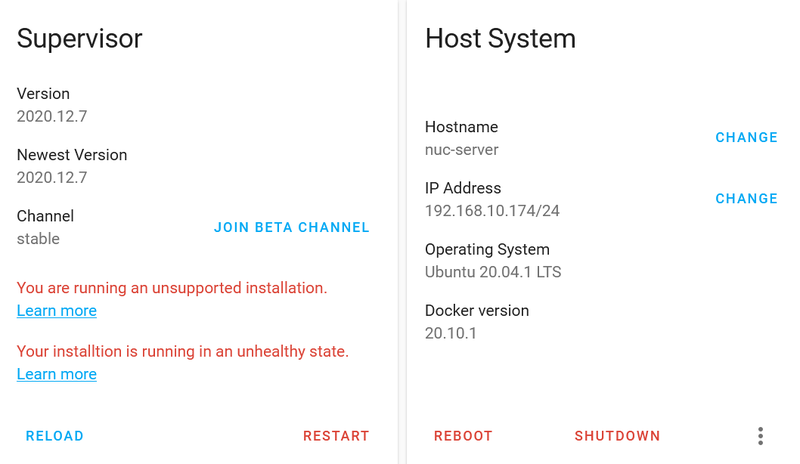The height and width of the screenshot is (464, 800).
Task: Click CHANGE next to Hostname
Action: [746, 138]
